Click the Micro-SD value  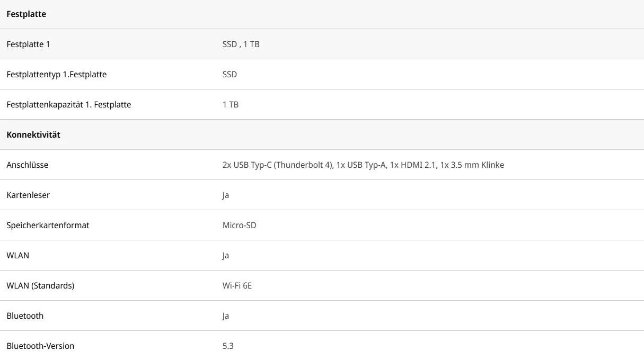(x=239, y=226)
